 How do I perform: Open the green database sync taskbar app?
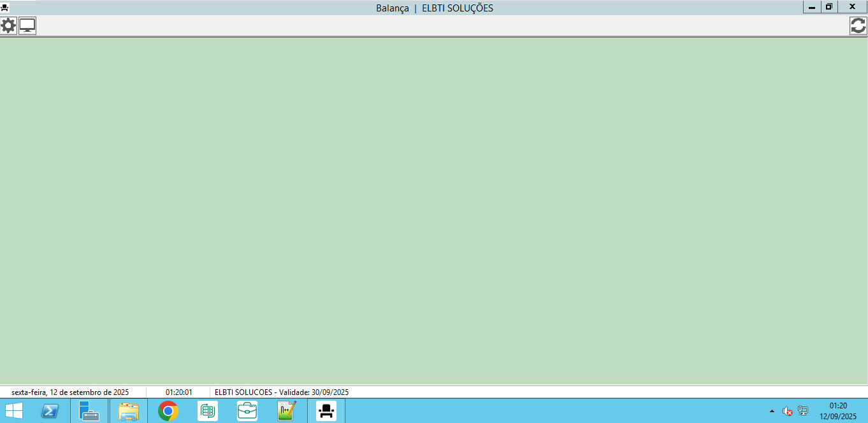click(x=208, y=411)
